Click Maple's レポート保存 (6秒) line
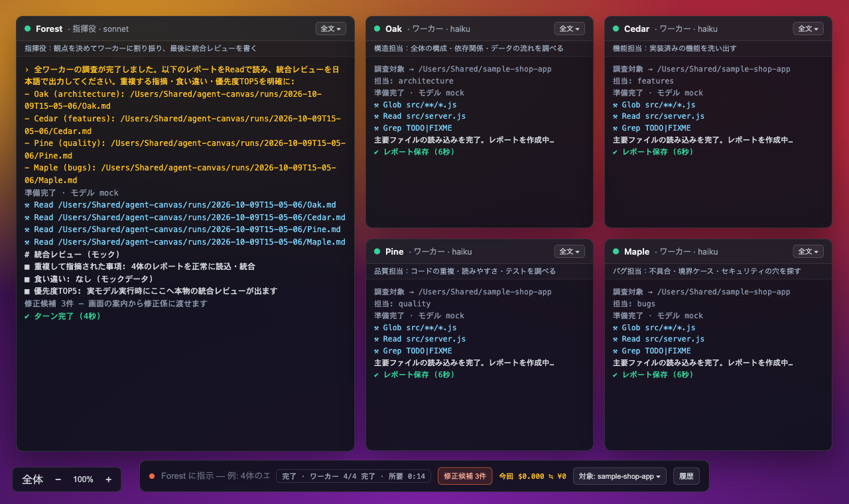849x504 pixels. (x=653, y=375)
